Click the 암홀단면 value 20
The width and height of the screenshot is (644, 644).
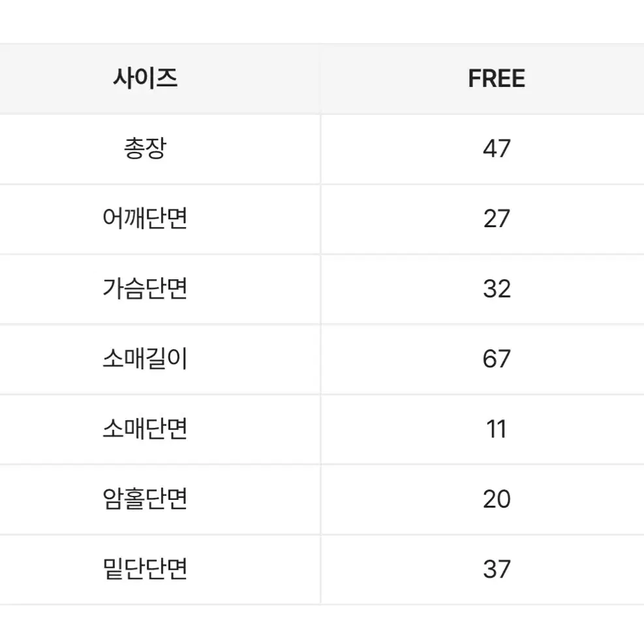coord(497,499)
